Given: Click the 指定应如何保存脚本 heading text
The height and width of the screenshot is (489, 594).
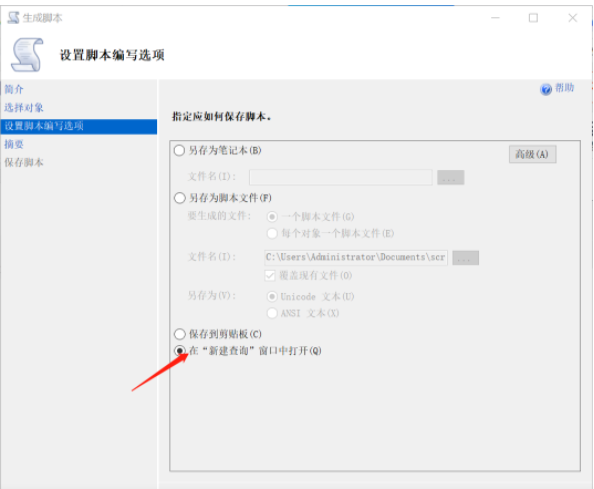Looking at the screenshot, I should pyautogui.click(x=222, y=116).
